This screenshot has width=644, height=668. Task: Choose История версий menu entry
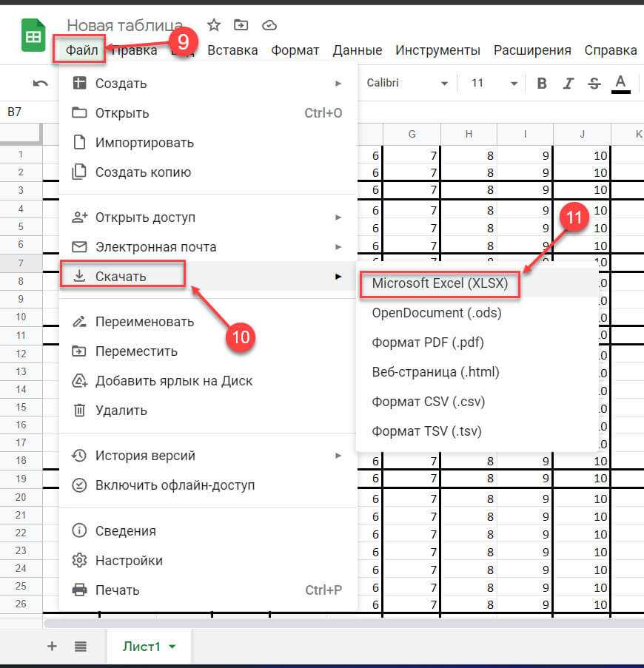(208, 456)
